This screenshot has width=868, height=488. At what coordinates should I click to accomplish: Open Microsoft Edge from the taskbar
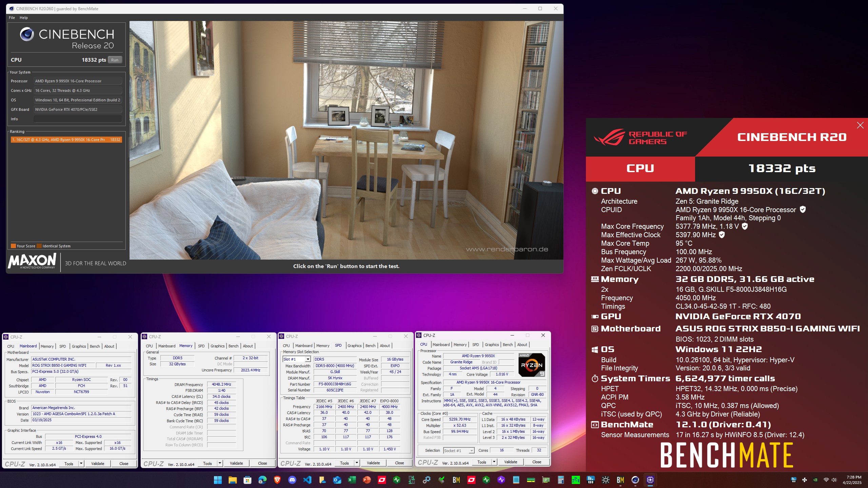point(262,480)
